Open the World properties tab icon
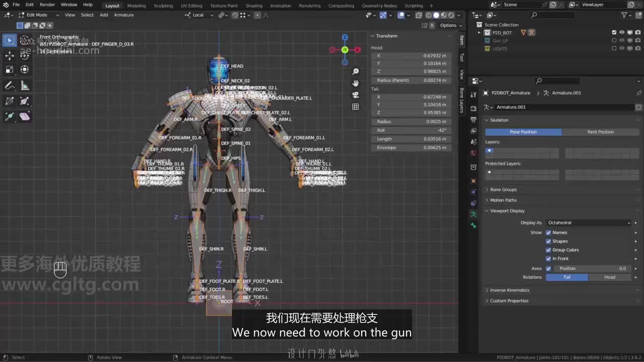The image size is (644, 362). click(473, 153)
